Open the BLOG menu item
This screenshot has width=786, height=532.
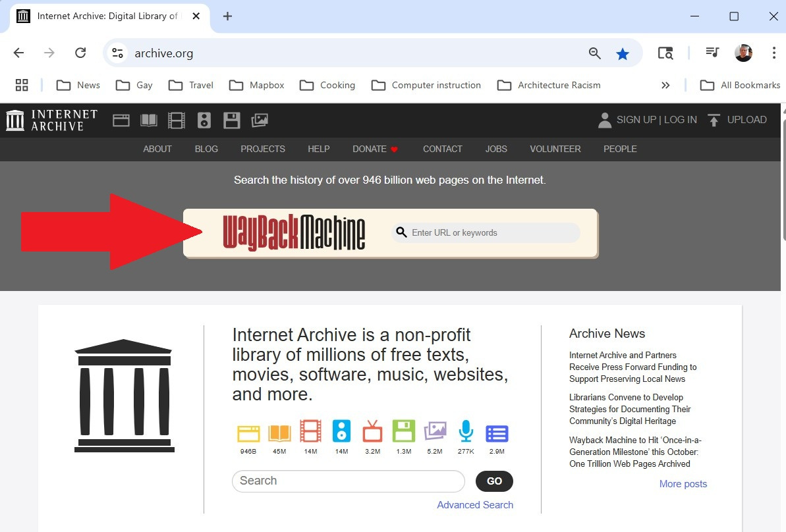tap(206, 149)
